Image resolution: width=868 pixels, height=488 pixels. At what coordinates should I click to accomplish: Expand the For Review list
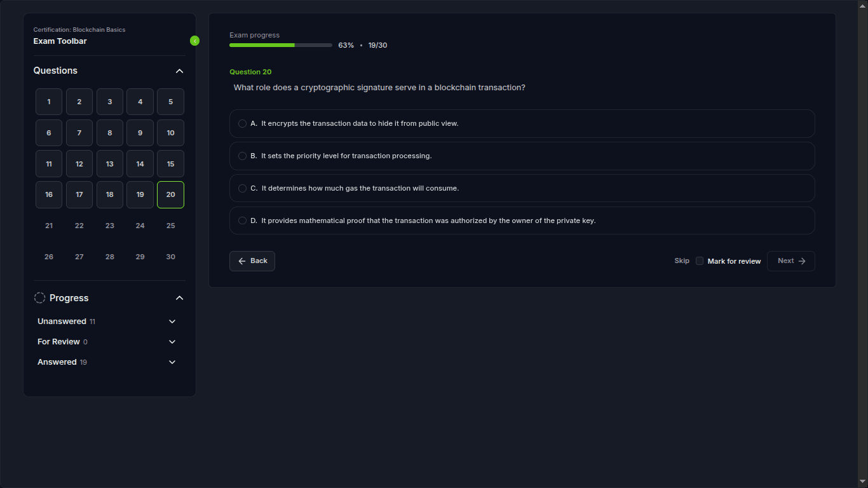tap(172, 342)
